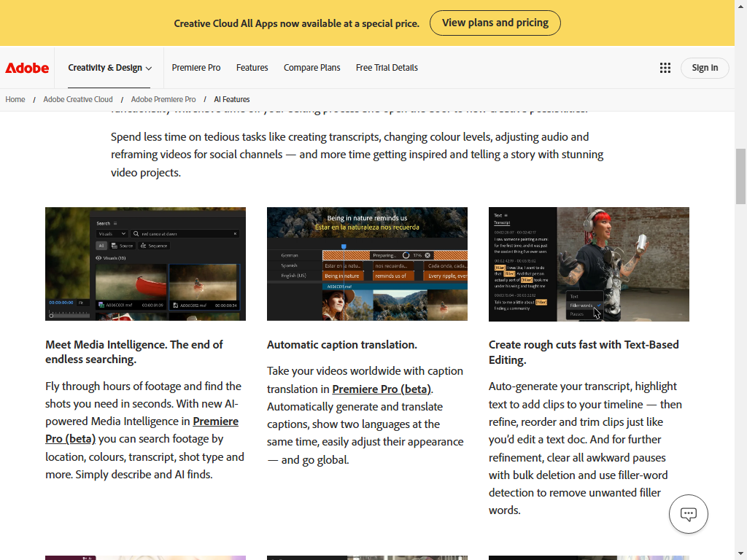Image resolution: width=747 pixels, height=560 pixels.
Task: Open the app switcher grid icon
Action: [665, 68]
